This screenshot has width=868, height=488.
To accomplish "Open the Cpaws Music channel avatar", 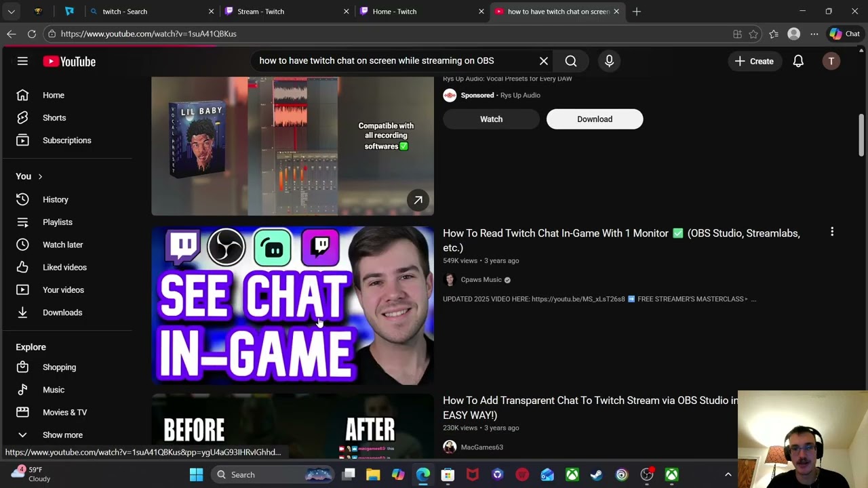I will 450,280.
